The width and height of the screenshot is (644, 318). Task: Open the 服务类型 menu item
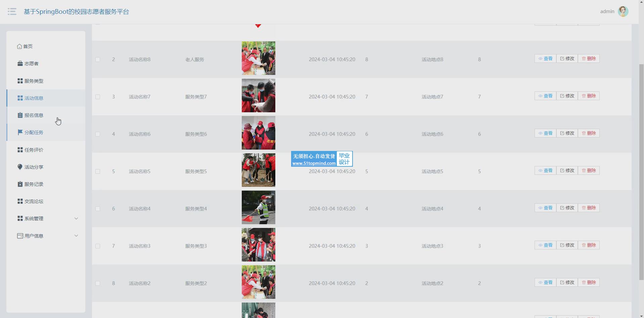click(x=46, y=81)
